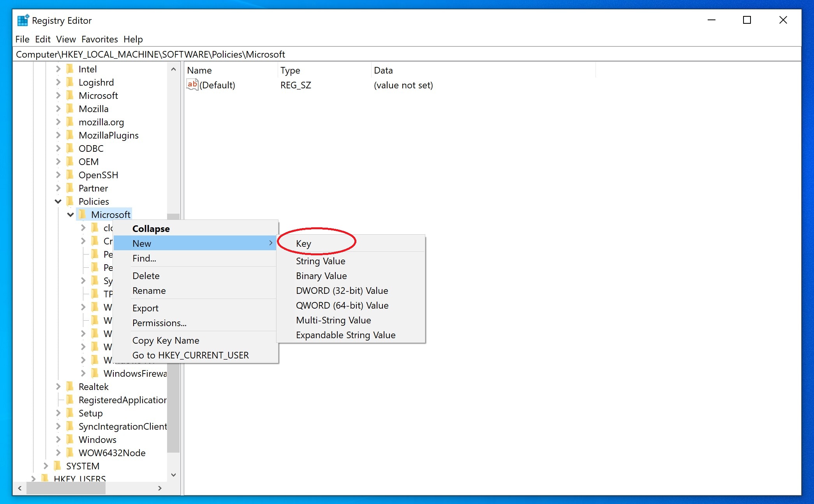Click the tree pane scroll up arrow
This screenshot has width=814, height=504.
[173, 69]
